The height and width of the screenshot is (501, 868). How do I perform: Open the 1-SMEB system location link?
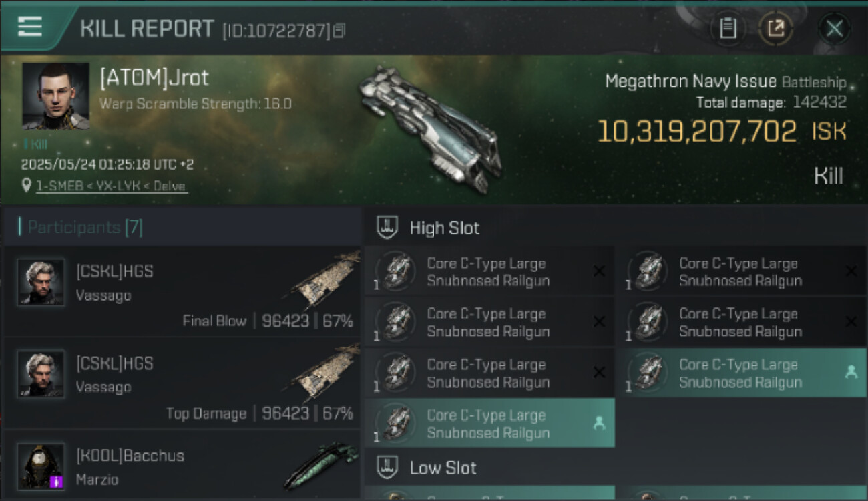pos(111,186)
